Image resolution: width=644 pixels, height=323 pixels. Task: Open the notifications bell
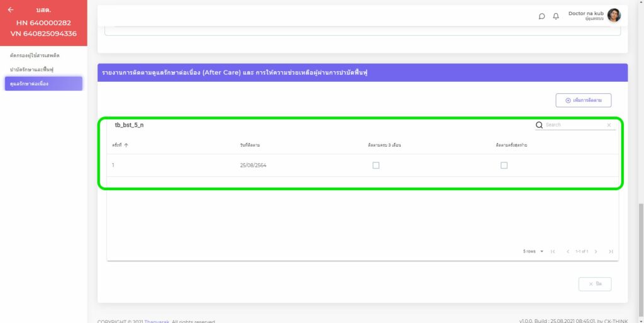coord(556,16)
